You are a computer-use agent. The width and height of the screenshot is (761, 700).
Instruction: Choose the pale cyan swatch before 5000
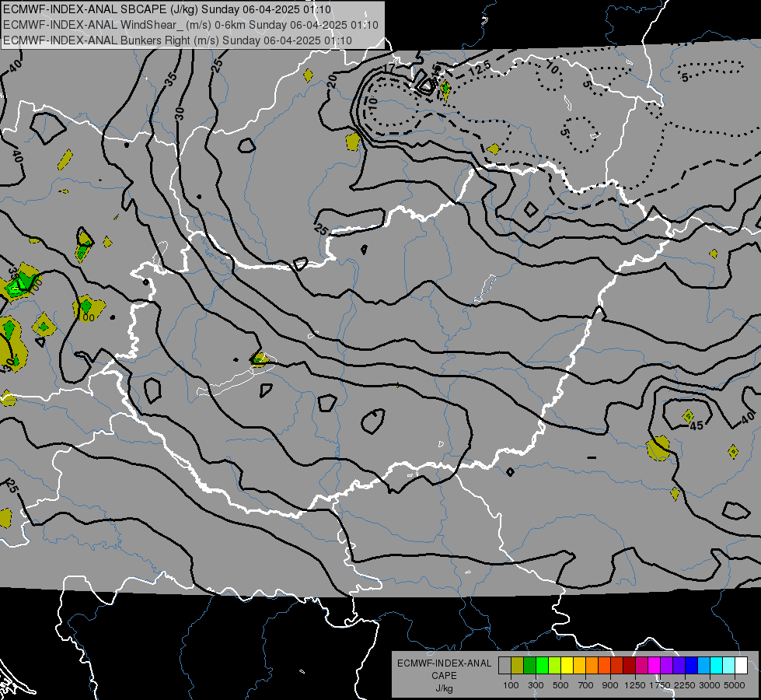tap(729, 666)
